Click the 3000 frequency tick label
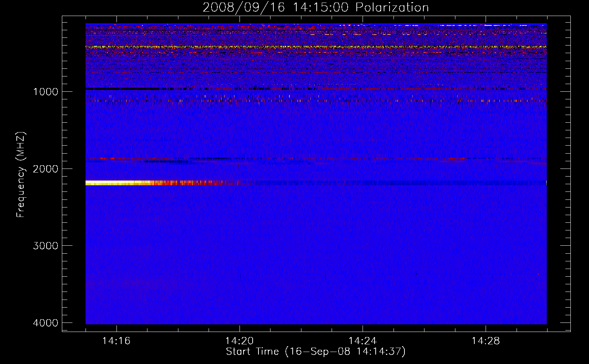 pyautogui.click(x=46, y=246)
